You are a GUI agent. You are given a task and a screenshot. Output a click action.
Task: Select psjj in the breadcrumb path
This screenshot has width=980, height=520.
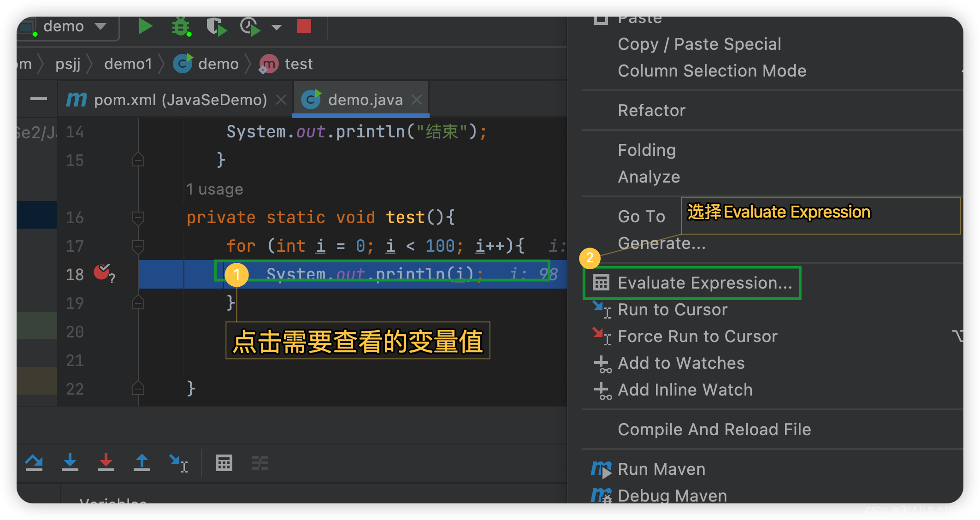click(x=68, y=64)
